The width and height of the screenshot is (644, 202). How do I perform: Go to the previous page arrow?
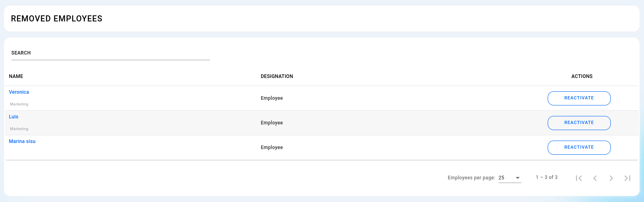pos(595,178)
